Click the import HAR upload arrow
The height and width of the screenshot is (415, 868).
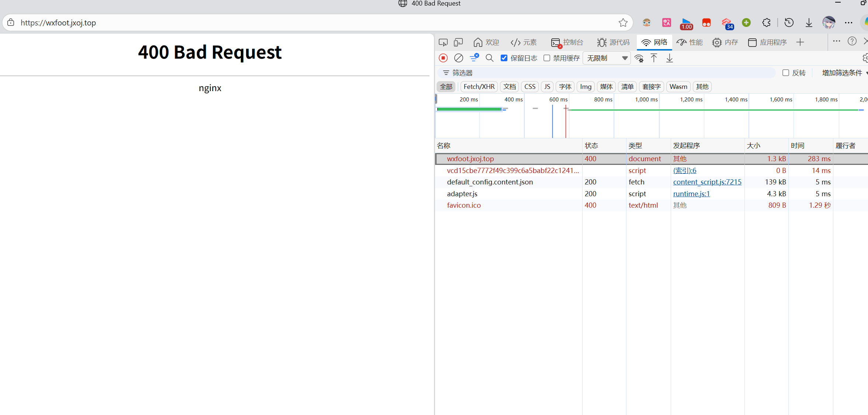(654, 58)
